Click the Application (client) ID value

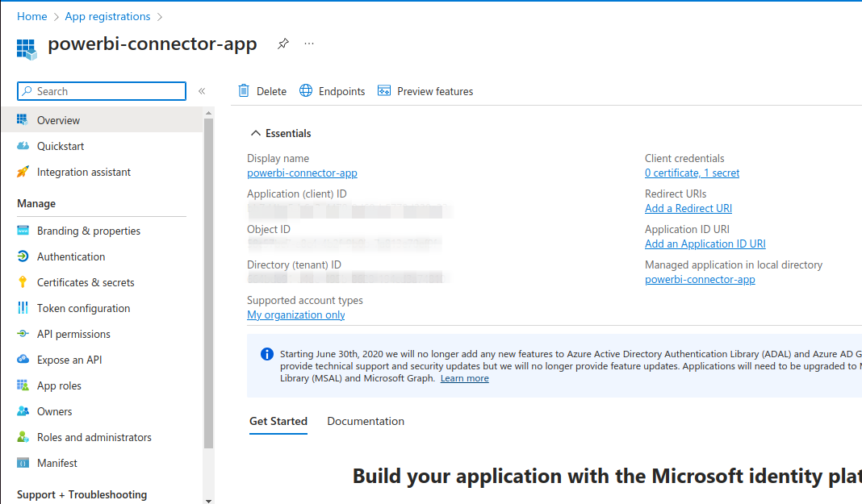(349, 210)
